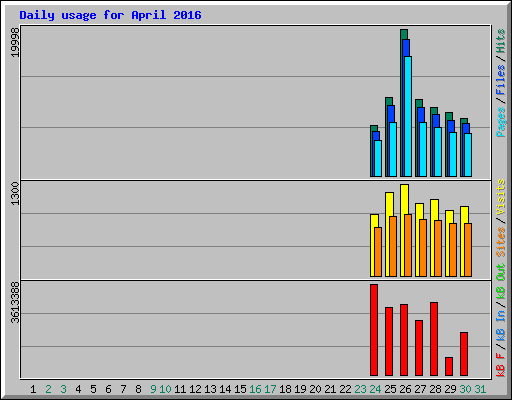Click day 28 on the x-axis

(x=435, y=389)
